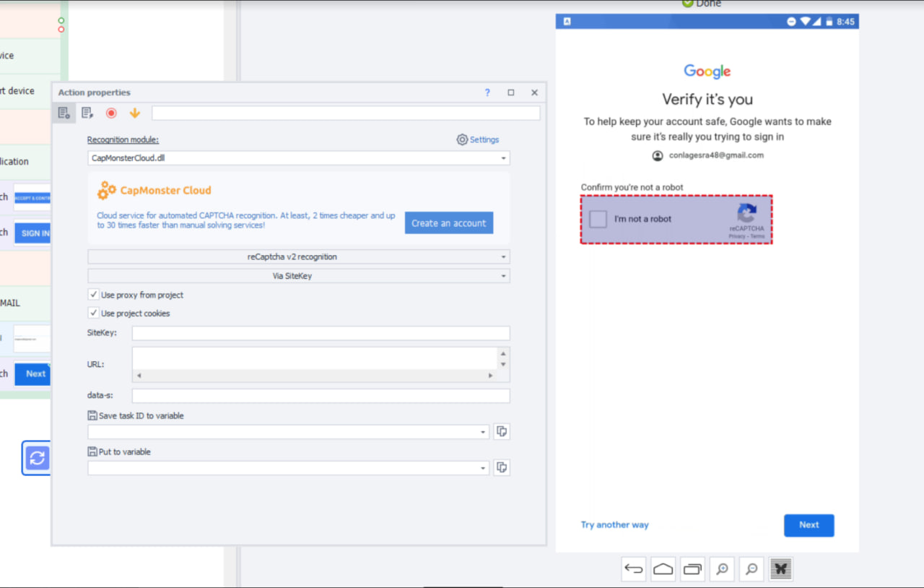Open the action notes edit icon
The image size is (924, 588).
(x=87, y=113)
